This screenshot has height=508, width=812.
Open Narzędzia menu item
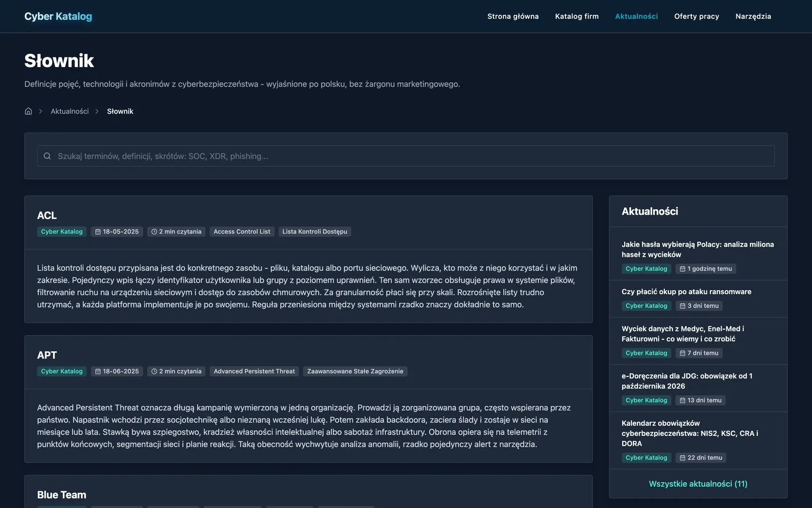pos(753,16)
